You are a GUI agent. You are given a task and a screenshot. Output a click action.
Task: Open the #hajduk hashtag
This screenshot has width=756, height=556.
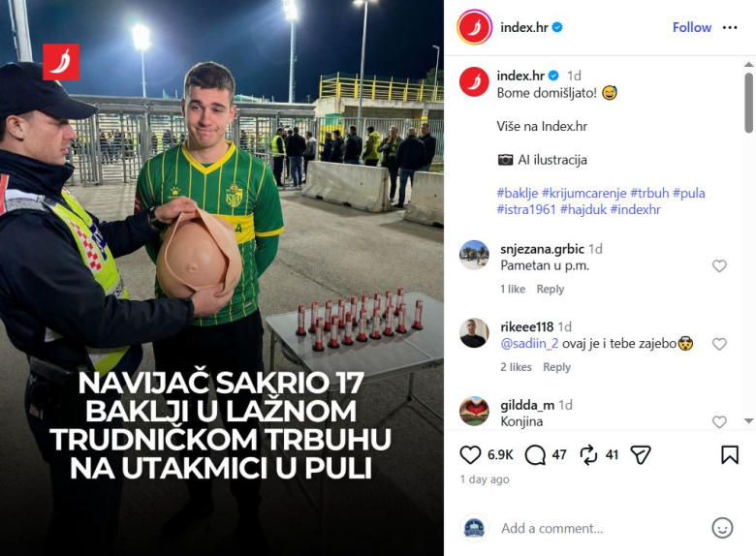tap(583, 209)
